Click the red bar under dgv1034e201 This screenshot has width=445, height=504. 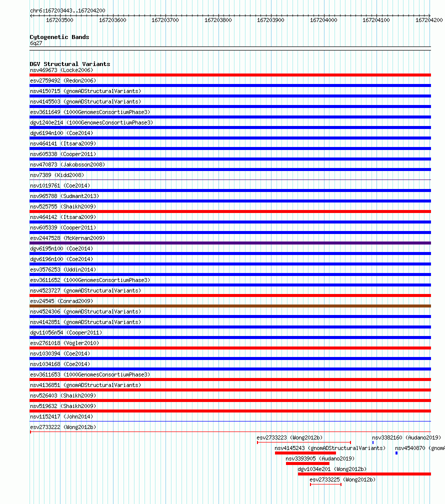(x=364, y=474)
